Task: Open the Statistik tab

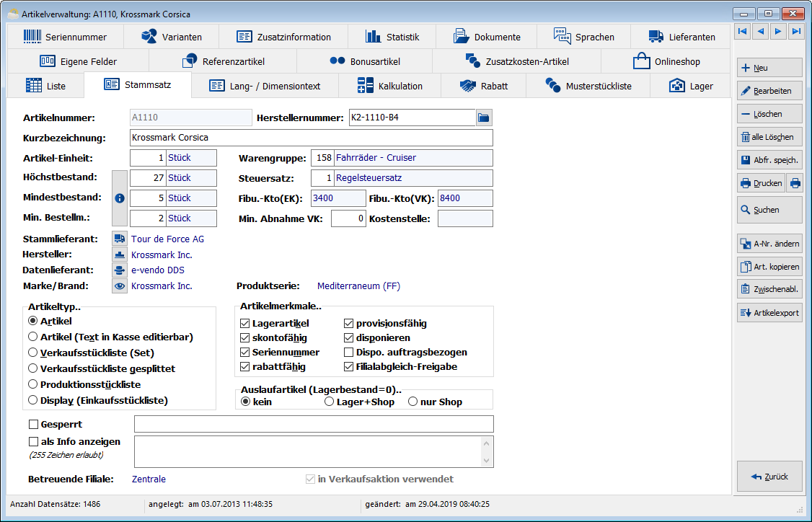Action: 392,37
